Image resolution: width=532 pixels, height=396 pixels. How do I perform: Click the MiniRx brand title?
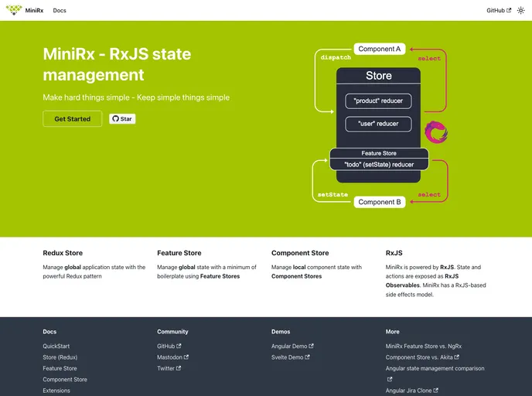click(34, 11)
